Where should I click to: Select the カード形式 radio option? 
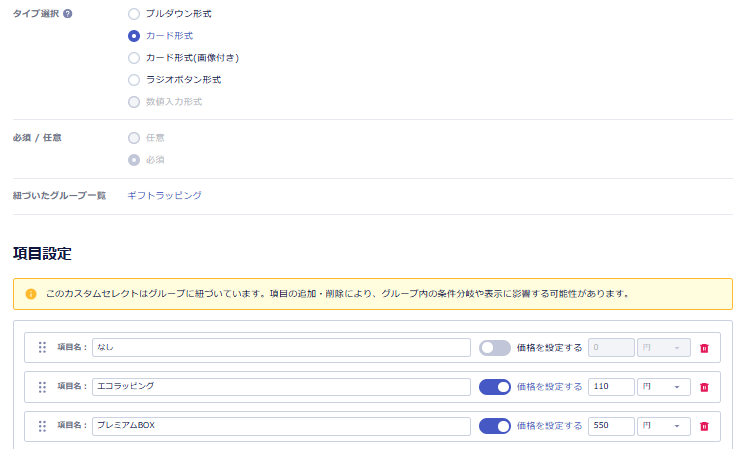pyautogui.click(x=134, y=36)
